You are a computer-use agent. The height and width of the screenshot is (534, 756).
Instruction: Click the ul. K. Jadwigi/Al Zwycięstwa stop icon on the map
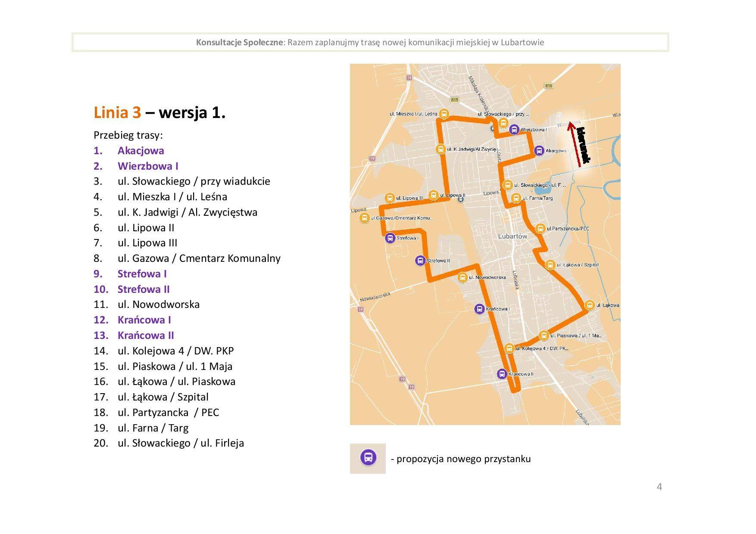click(440, 149)
